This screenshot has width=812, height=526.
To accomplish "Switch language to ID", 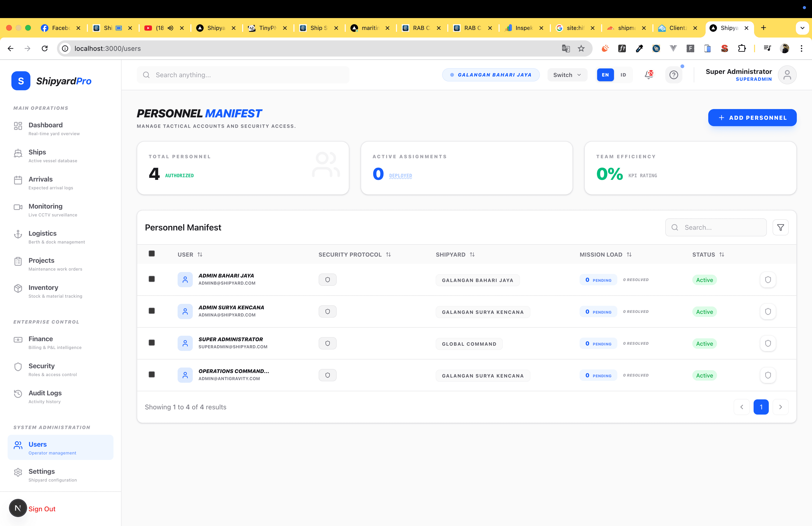I will (x=623, y=75).
